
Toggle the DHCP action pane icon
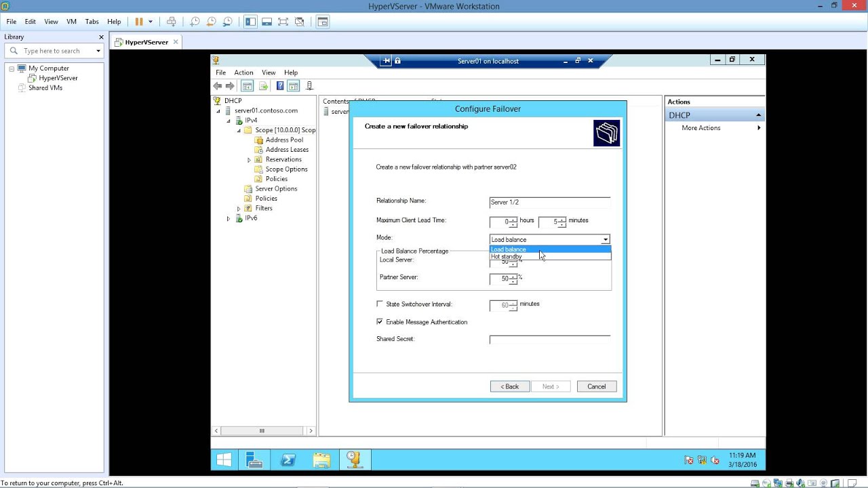click(x=294, y=86)
